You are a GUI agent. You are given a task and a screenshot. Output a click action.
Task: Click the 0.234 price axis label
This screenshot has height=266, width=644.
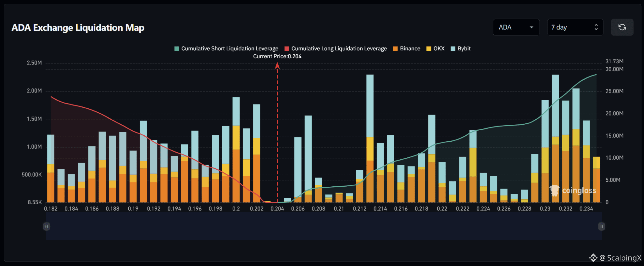click(x=586, y=209)
